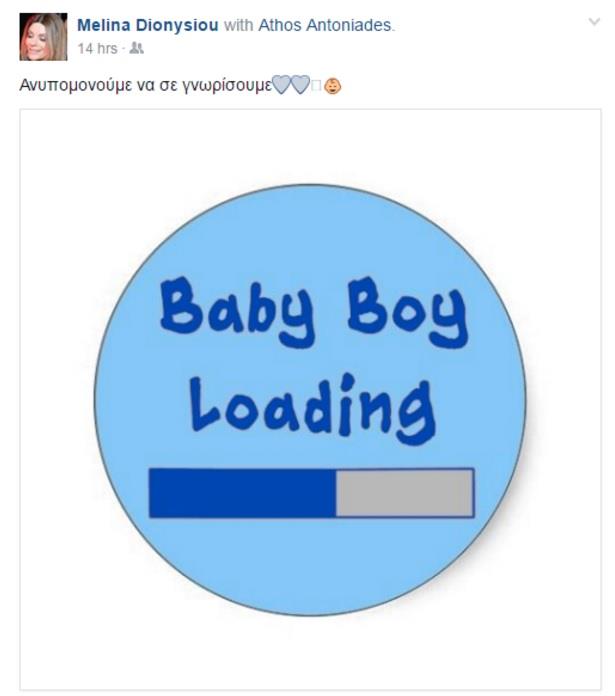
Task: Open the Baby Boy Loading image
Action: point(310,399)
